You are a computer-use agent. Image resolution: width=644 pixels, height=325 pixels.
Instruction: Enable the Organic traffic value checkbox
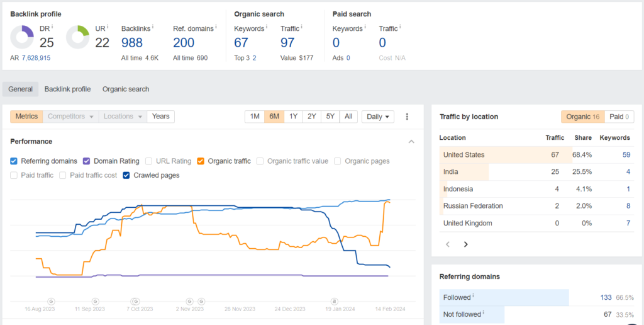click(x=260, y=161)
